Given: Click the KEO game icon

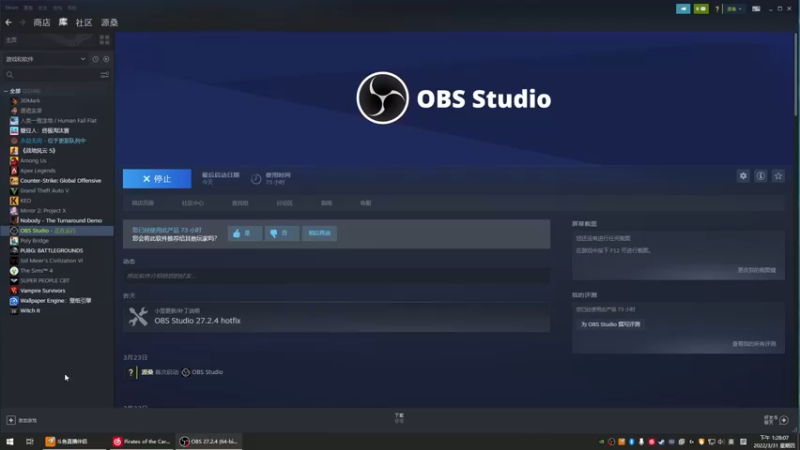Looking at the screenshot, I should (14, 201).
